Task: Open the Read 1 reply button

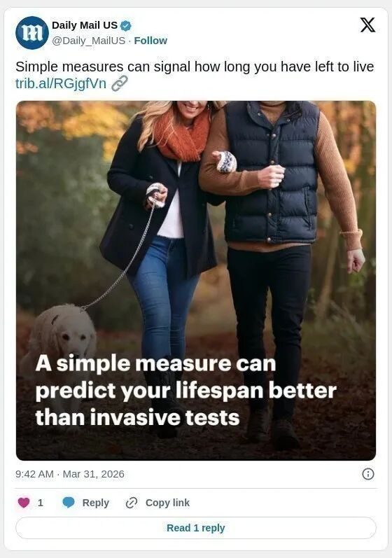Action: tap(195, 528)
